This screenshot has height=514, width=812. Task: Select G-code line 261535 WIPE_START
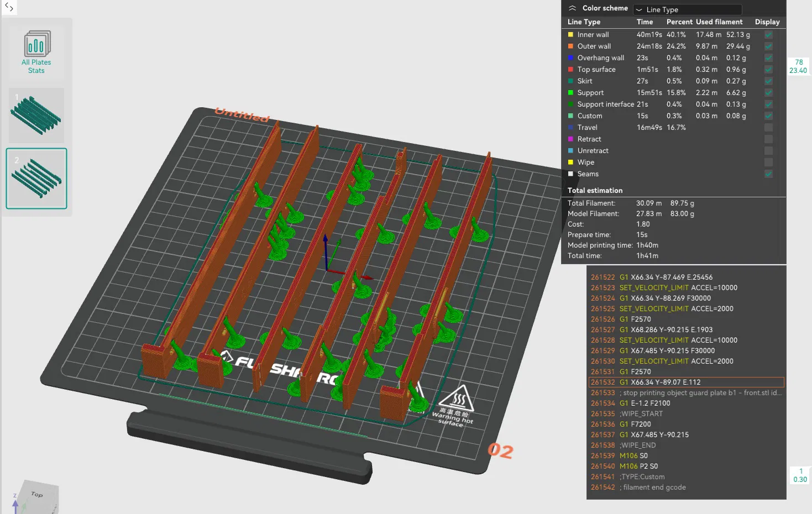pos(687,414)
